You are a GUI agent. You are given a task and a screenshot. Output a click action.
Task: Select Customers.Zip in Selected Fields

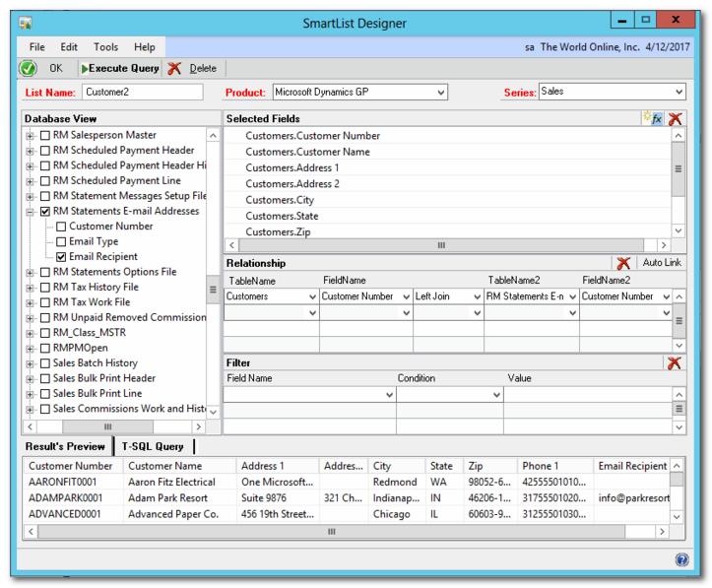(278, 232)
